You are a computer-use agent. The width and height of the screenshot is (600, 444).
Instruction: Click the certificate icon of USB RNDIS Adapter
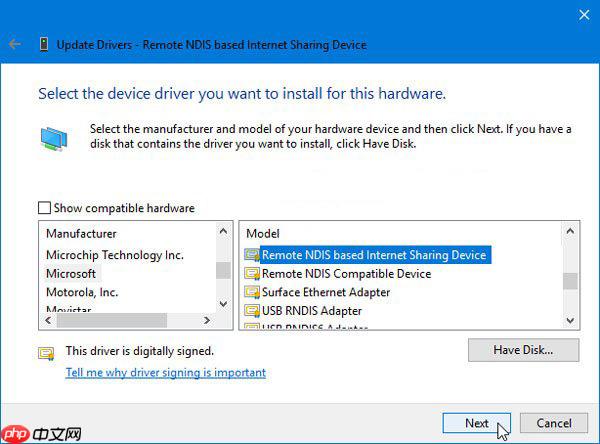point(252,310)
